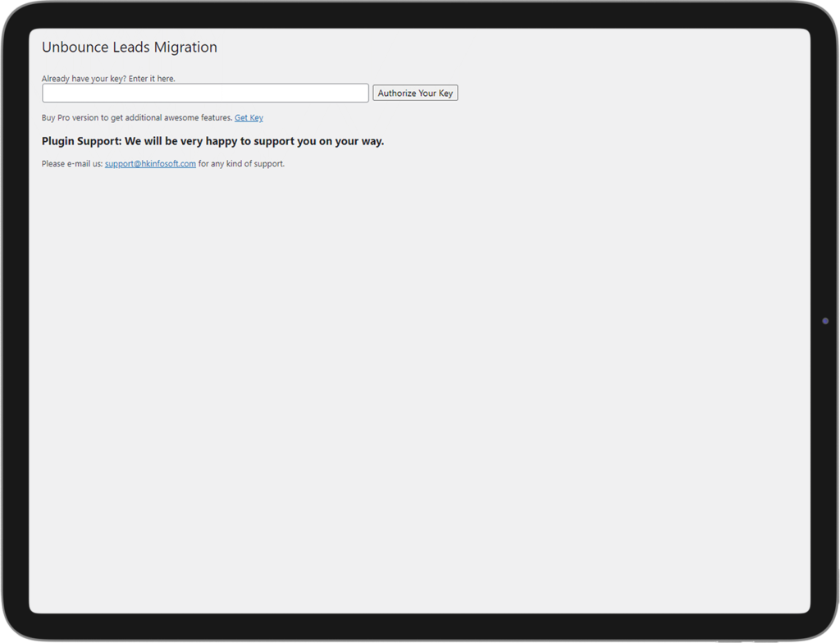Open the Get Key link
Image resolution: width=840 pixels, height=643 pixels.
(x=249, y=118)
